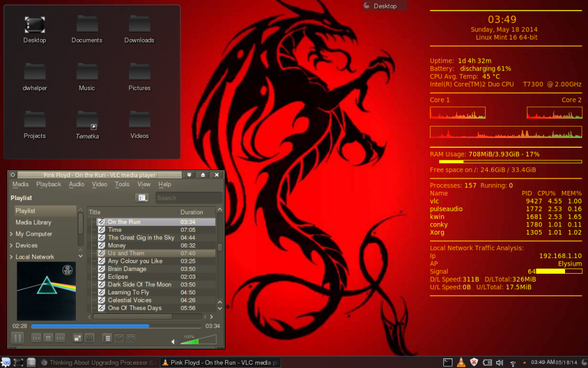
Task: Select track 'Us and Them'
Action: pos(156,254)
